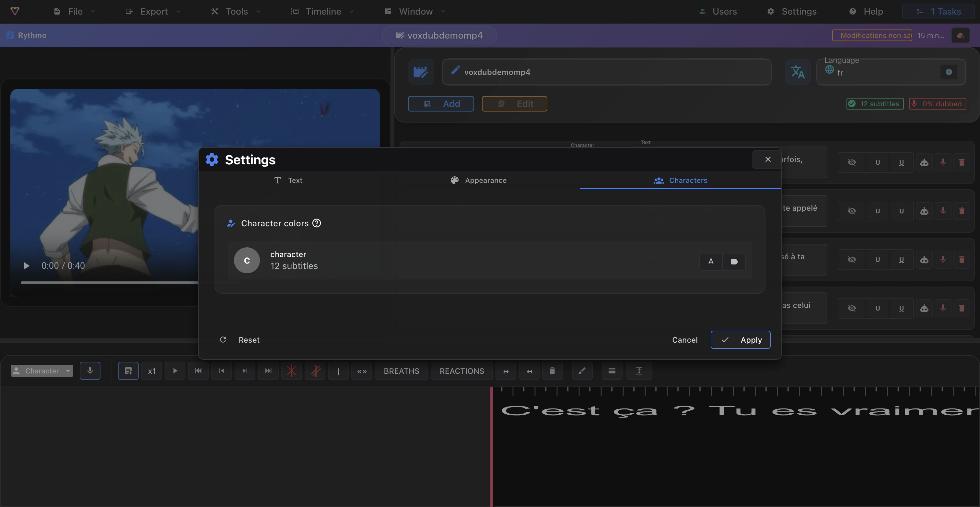
Task: Go to next subtitle icon
Action: pyautogui.click(x=245, y=371)
